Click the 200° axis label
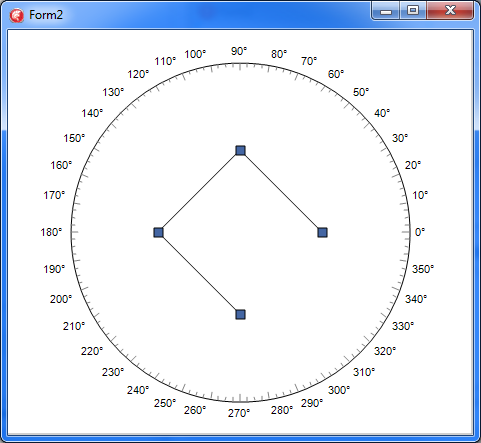Viewport: 481px width, 443px height. [x=61, y=299]
